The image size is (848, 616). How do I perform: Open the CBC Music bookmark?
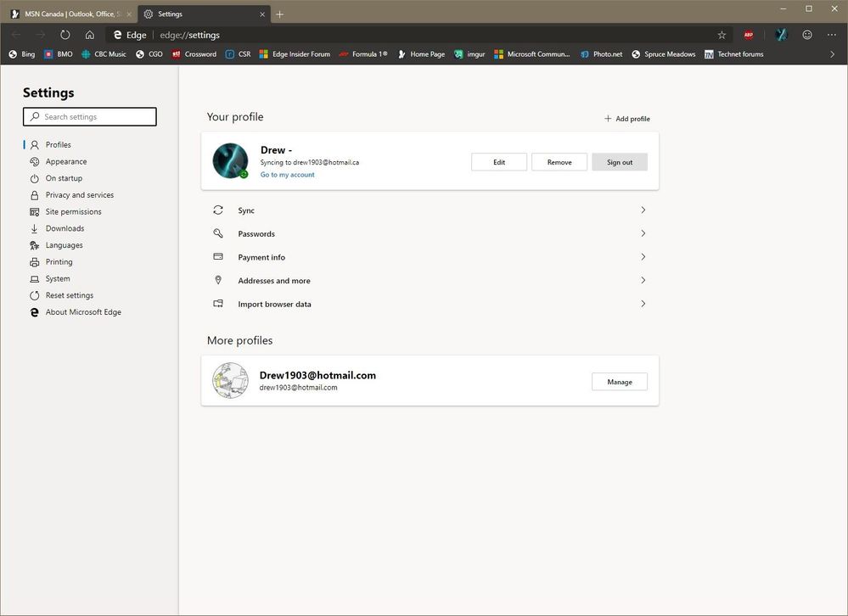(x=104, y=54)
